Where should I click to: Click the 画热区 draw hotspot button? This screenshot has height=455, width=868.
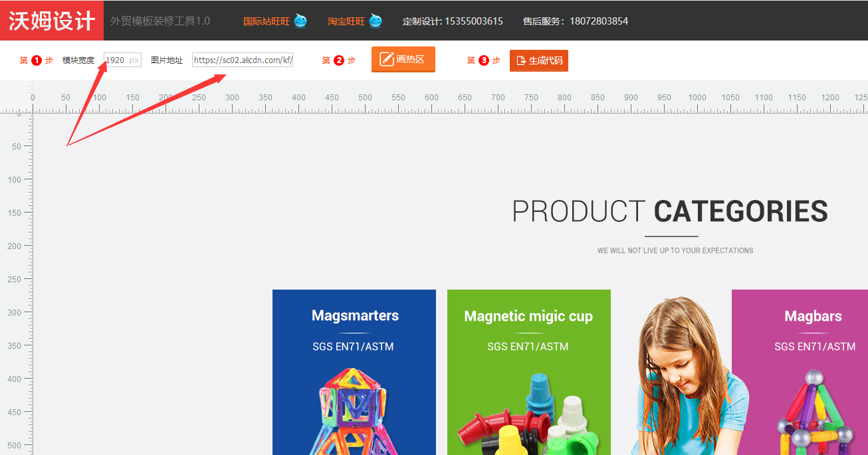403,59
